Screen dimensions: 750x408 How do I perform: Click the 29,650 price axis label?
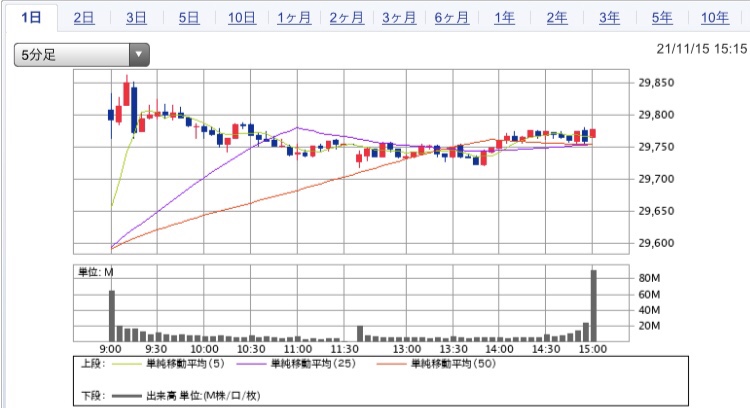(x=656, y=211)
